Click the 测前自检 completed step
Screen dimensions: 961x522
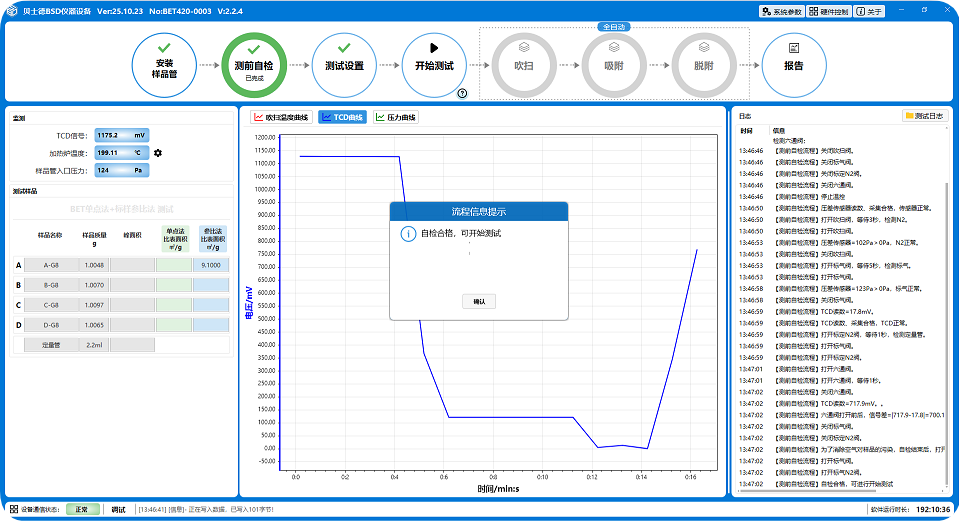click(x=253, y=64)
